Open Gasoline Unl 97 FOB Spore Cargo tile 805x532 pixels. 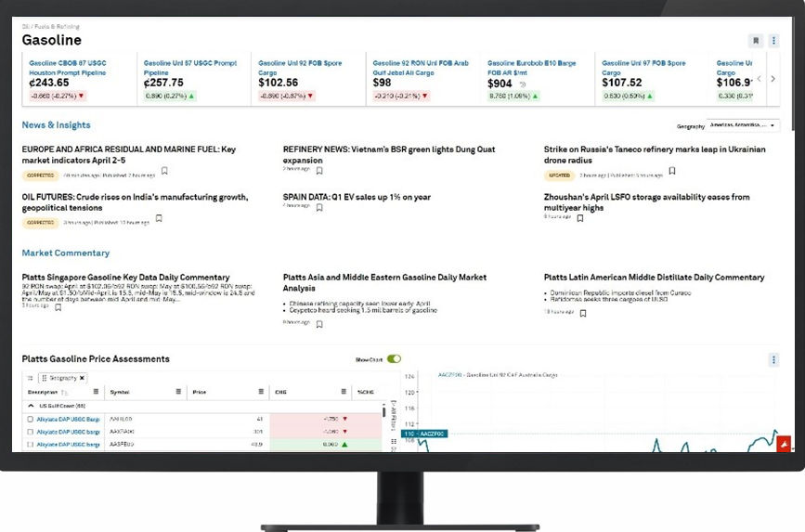pos(643,68)
